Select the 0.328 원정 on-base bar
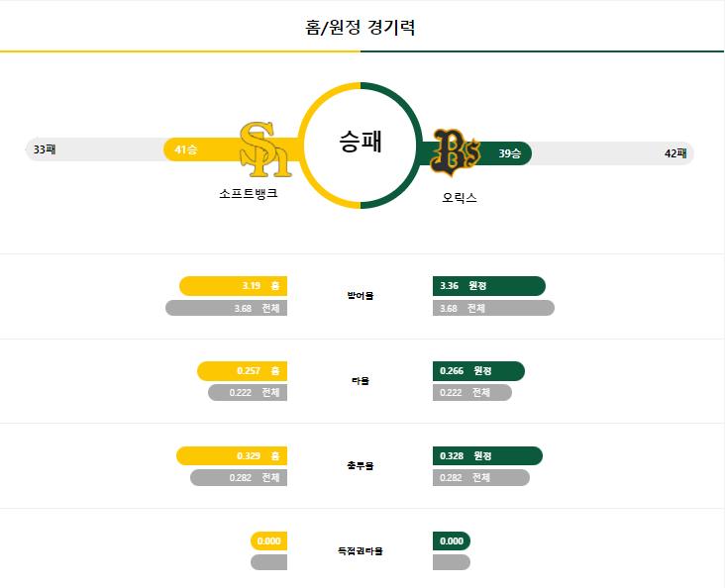This screenshot has height=588, width=725. coord(487,455)
